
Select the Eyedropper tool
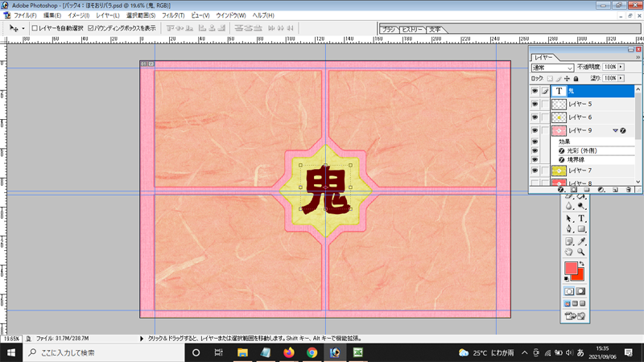click(x=580, y=241)
